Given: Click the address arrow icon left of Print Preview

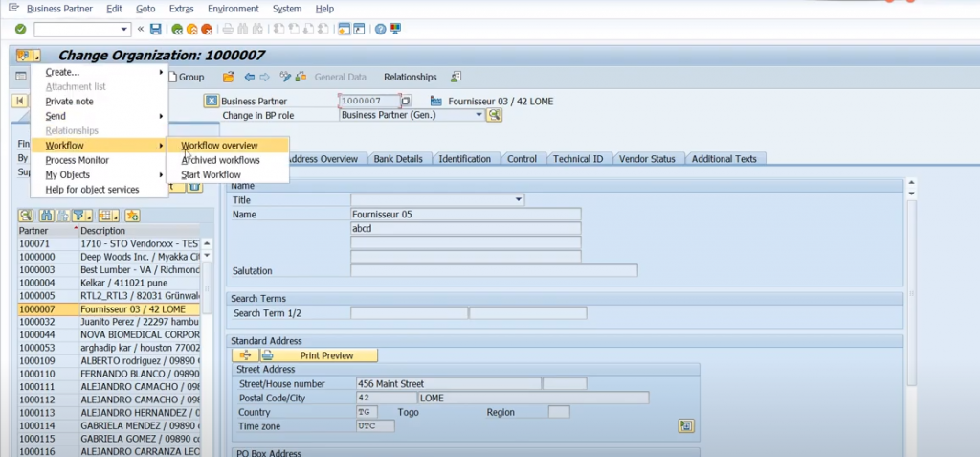Looking at the screenshot, I should point(246,355).
